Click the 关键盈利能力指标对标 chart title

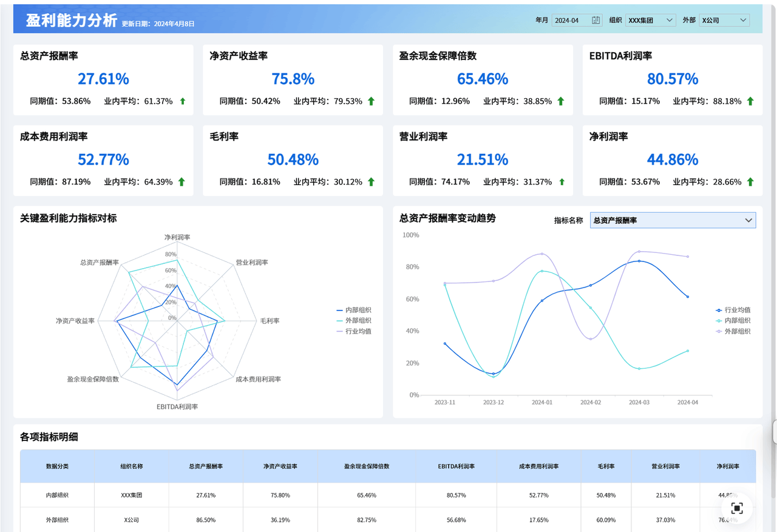click(x=69, y=218)
